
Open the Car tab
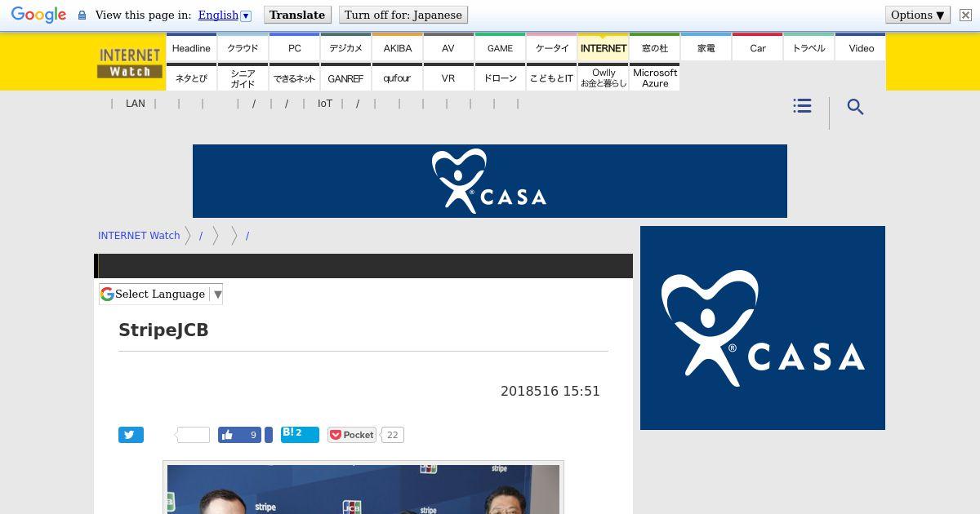(758, 47)
